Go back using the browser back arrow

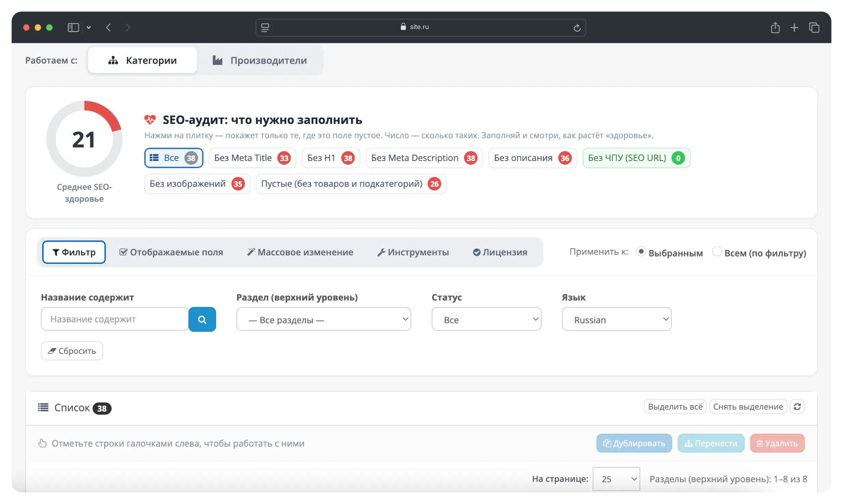108,27
